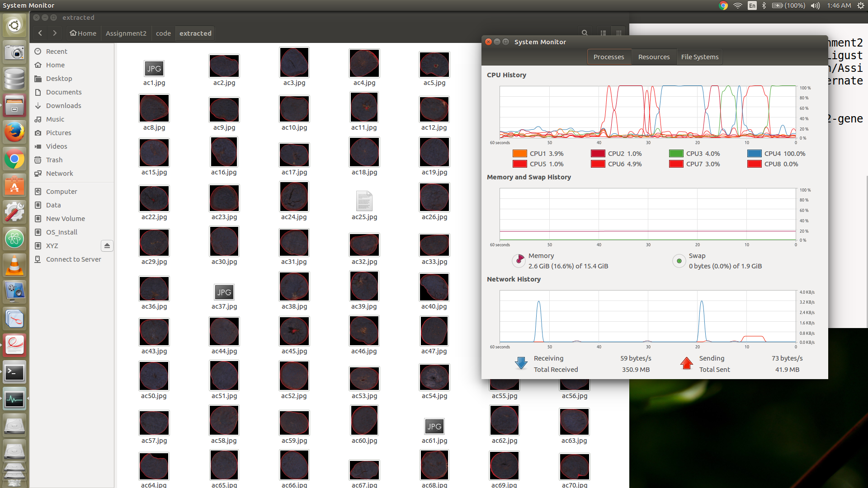Open the Resources tab in System Monitor
Screen dimensions: 868x488
click(x=654, y=57)
